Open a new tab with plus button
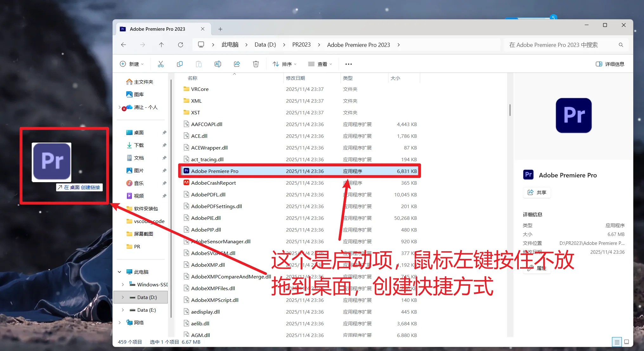Viewport: 644px width, 351px height. click(220, 29)
